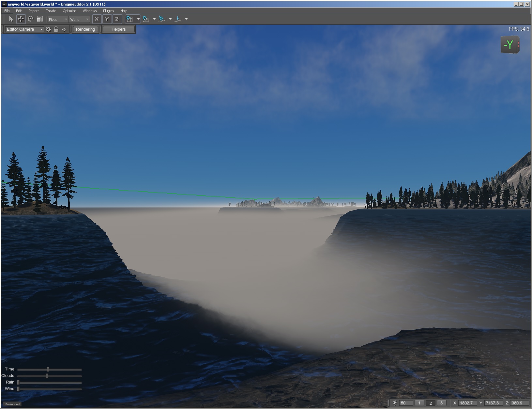Click the drop-to-ground arrow icon
Viewport: 532px width, 409px height.
[178, 19]
